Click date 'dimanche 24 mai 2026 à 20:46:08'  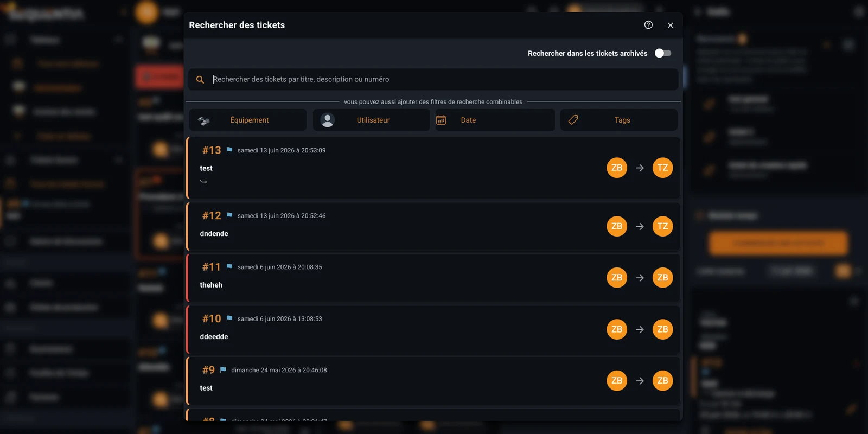279,371
